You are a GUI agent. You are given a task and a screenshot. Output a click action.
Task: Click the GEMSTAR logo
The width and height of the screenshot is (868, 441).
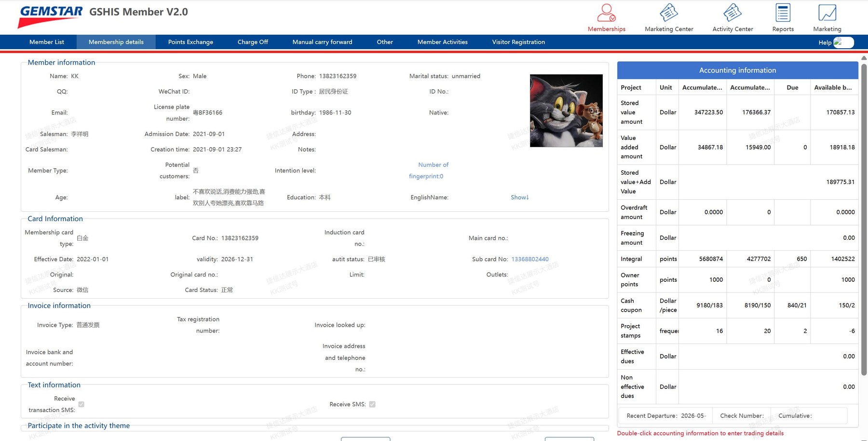pyautogui.click(x=50, y=17)
